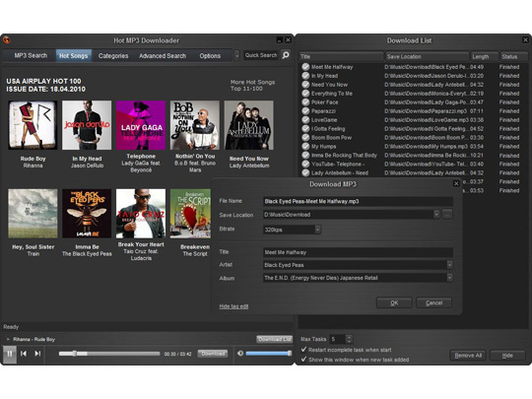Screen dimensions: 532x399
Task: Click the Remove All button
Action: (x=468, y=356)
